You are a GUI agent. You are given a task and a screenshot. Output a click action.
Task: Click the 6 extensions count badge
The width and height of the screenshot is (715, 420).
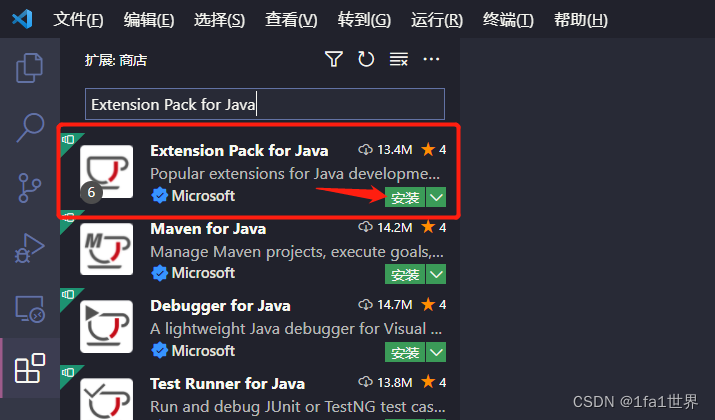[91, 192]
